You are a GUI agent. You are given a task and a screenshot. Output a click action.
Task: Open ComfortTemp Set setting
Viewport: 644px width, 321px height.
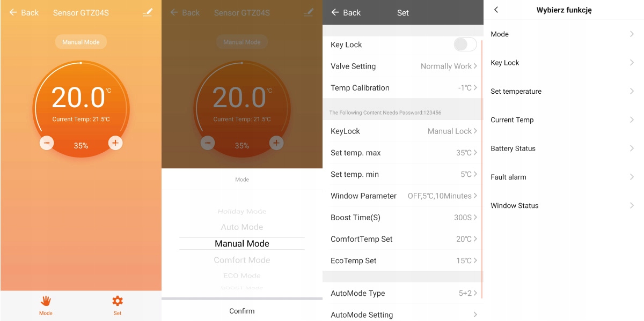[x=402, y=239]
